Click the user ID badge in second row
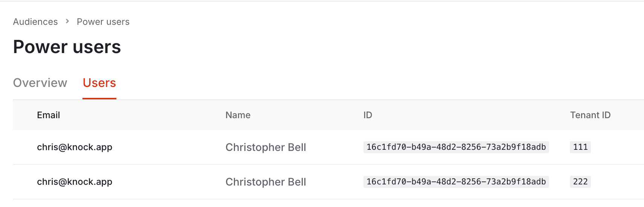The image size is (644, 207). (456, 182)
